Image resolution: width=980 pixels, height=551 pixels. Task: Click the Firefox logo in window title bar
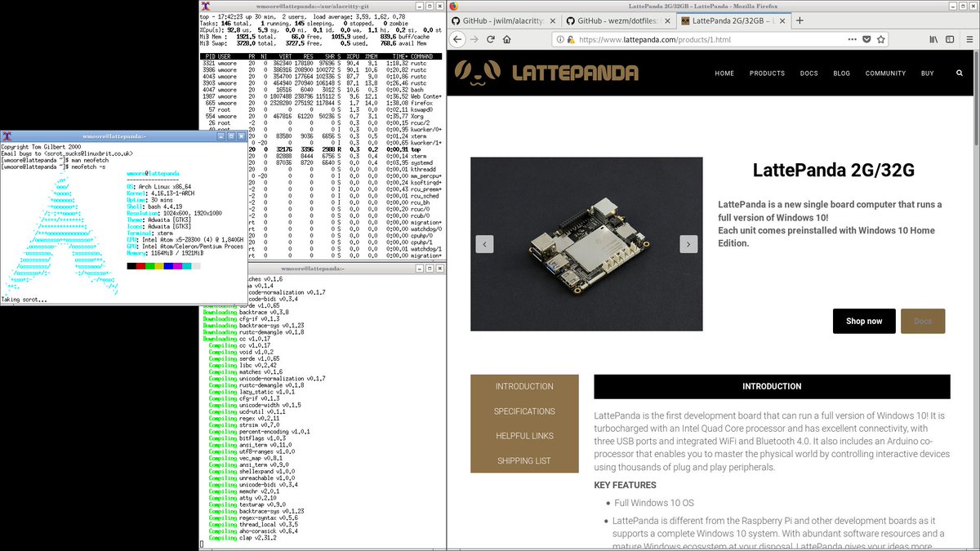point(454,5)
